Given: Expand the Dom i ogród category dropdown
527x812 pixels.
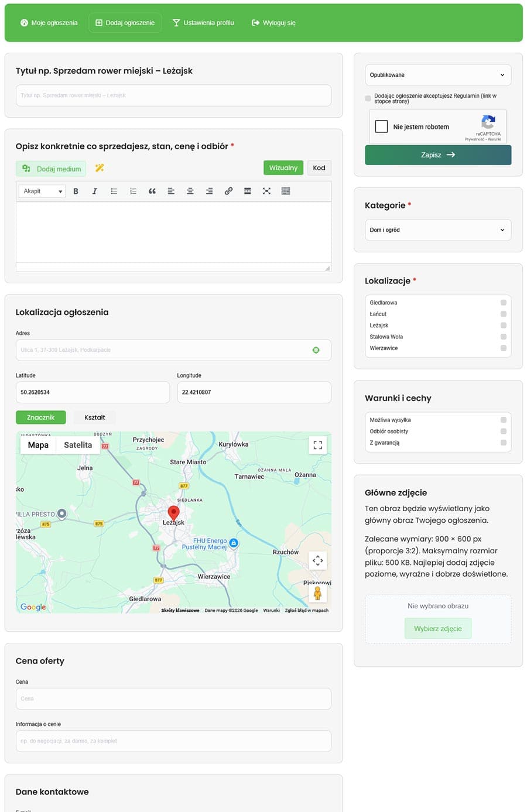Looking at the screenshot, I should click(x=438, y=230).
